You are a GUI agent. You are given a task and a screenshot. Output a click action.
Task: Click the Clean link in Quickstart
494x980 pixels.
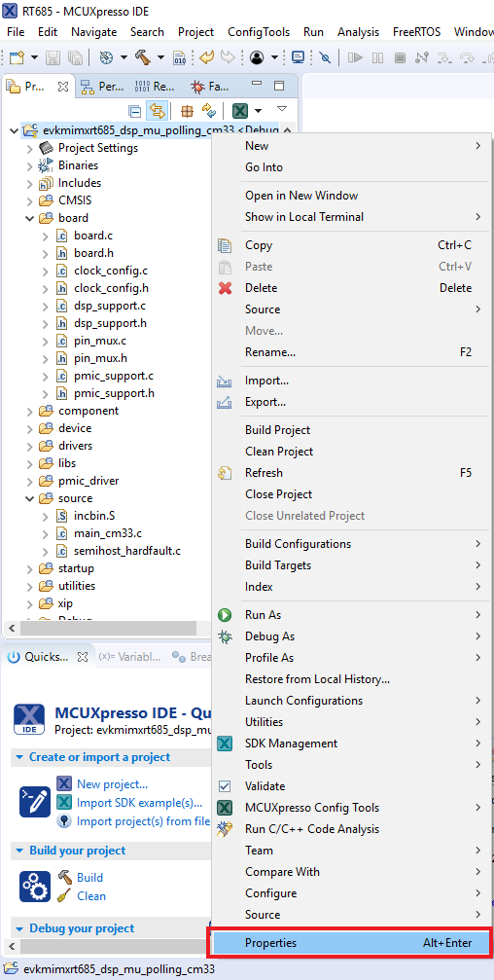tap(91, 895)
